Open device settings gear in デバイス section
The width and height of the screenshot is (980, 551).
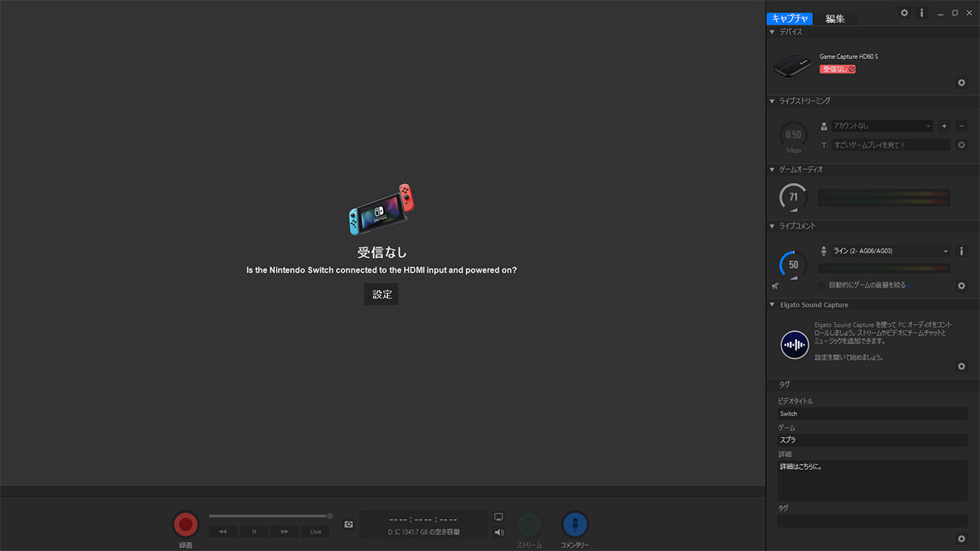[x=962, y=83]
